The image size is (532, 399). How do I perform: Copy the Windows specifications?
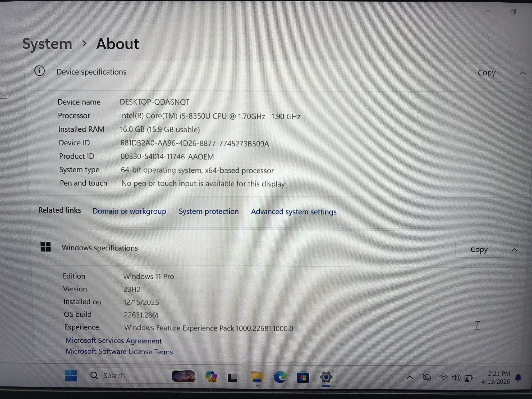(479, 249)
